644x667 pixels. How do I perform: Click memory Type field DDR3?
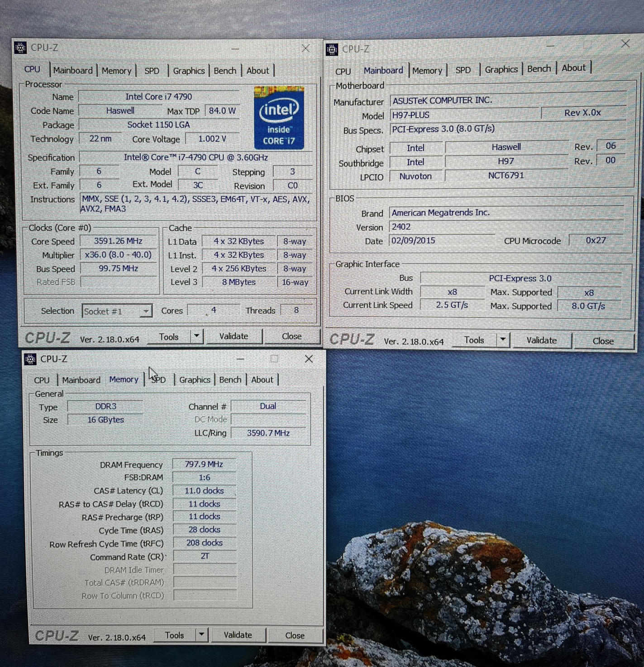105,406
